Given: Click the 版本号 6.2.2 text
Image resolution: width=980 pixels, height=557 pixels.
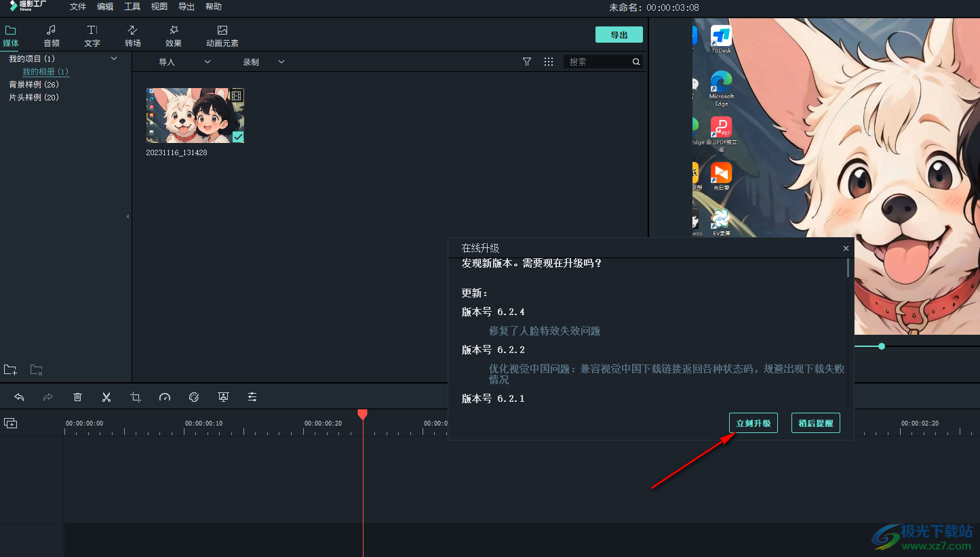Looking at the screenshot, I should click(x=493, y=350).
